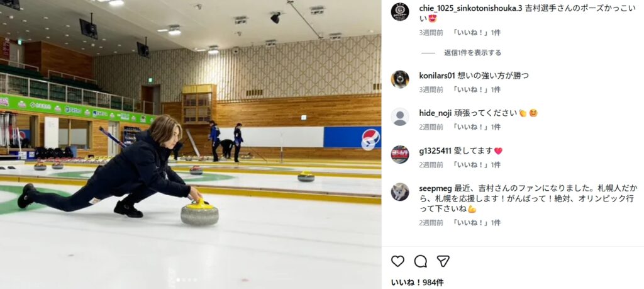This screenshot has width=644, height=289.
Task: Click the curling photo of the player
Action: (191, 144)
